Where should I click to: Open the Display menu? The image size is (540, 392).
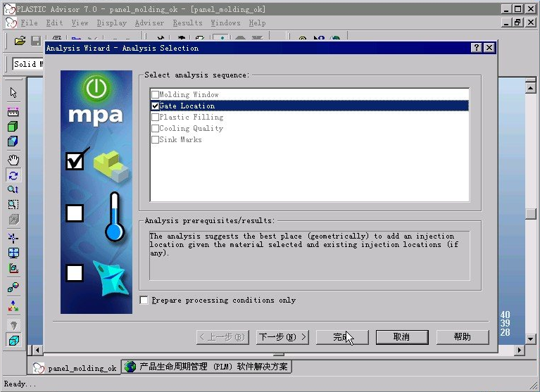(x=111, y=23)
